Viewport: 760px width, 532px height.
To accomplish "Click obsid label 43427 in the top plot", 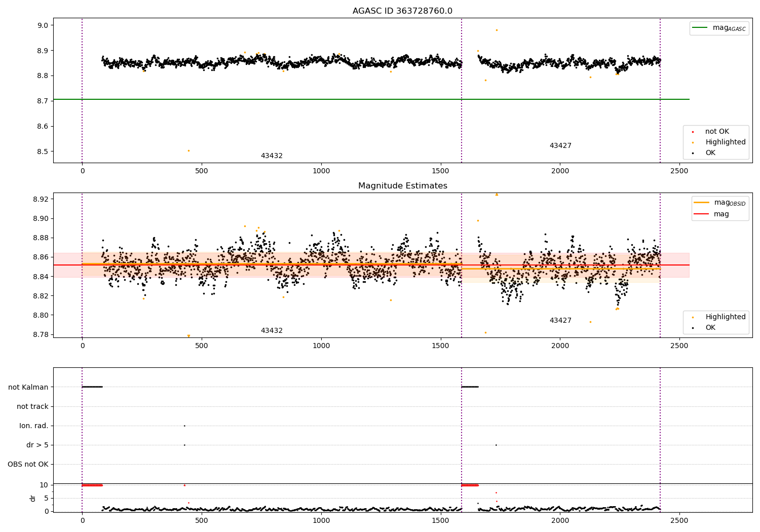I will (560, 146).
